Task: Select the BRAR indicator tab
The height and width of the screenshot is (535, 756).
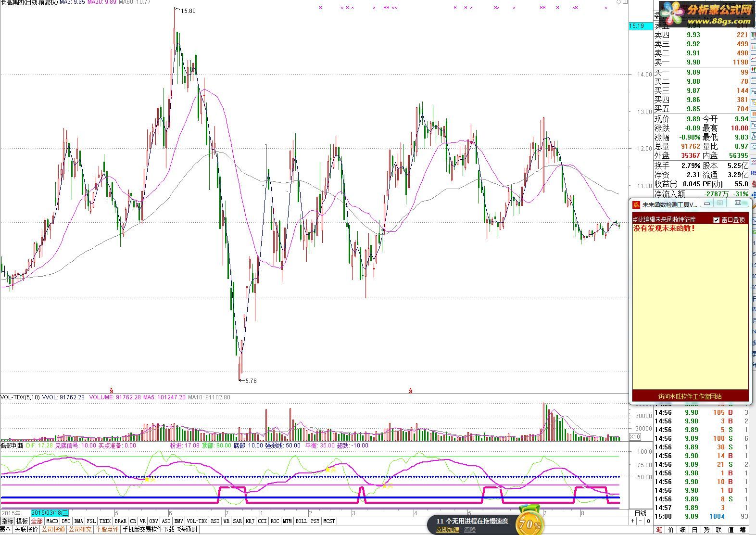Action: pyautogui.click(x=121, y=521)
